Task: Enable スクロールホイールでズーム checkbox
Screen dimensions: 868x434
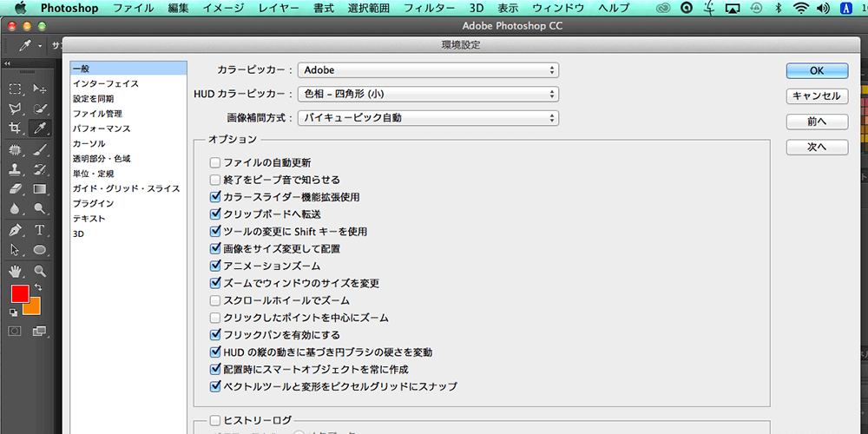Action: 215,300
